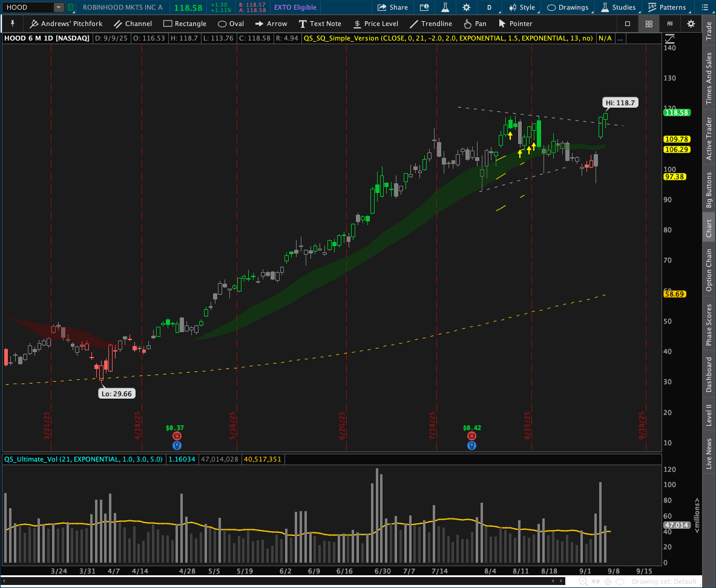Screen dimensions: 716x588
Task: Open the HOOD symbol dropdown arrow
Action: click(x=59, y=7)
